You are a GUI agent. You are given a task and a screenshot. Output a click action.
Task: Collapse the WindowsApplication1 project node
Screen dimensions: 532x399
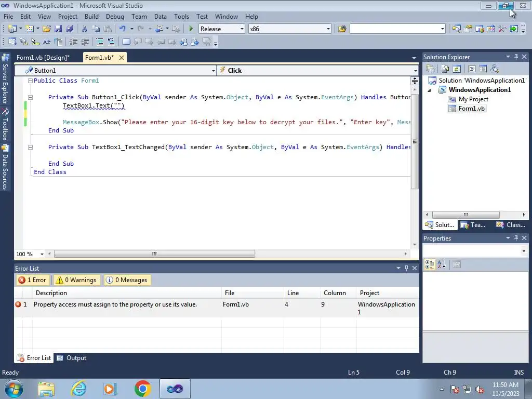429,90
